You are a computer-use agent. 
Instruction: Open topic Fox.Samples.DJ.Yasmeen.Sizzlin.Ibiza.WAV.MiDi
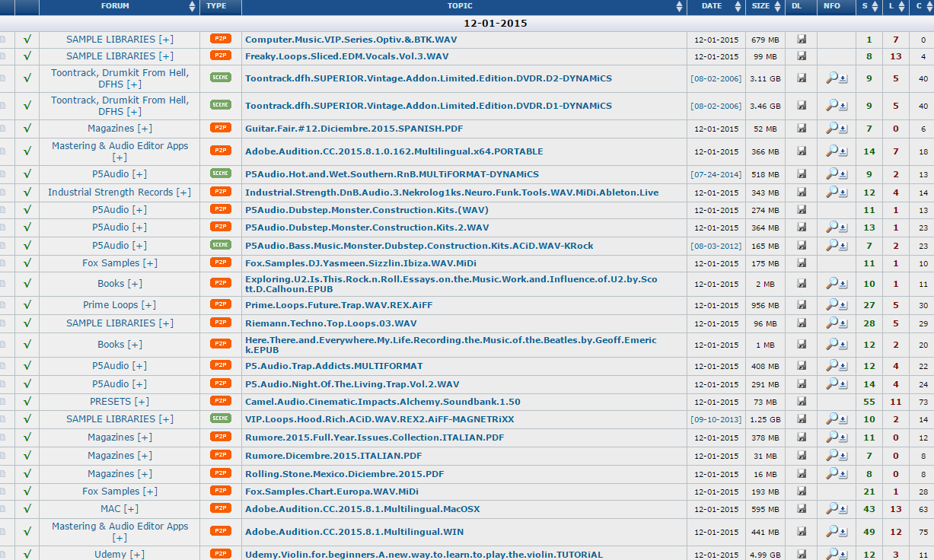tap(361, 263)
